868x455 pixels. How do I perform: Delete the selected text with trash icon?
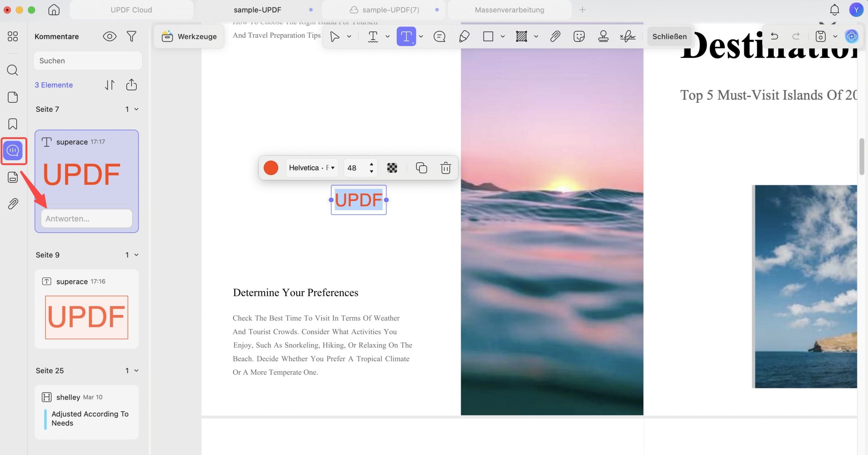click(x=446, y=168)
